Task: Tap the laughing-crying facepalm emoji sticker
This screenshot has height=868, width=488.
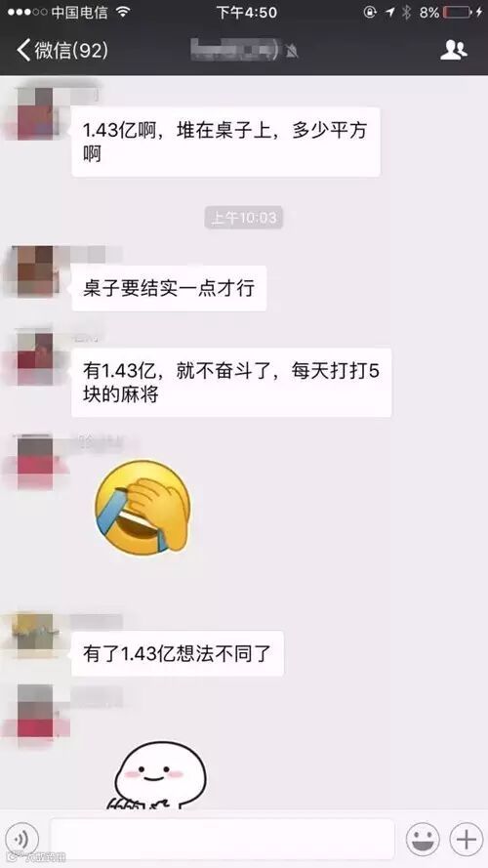Action: (x=142, y=507)
